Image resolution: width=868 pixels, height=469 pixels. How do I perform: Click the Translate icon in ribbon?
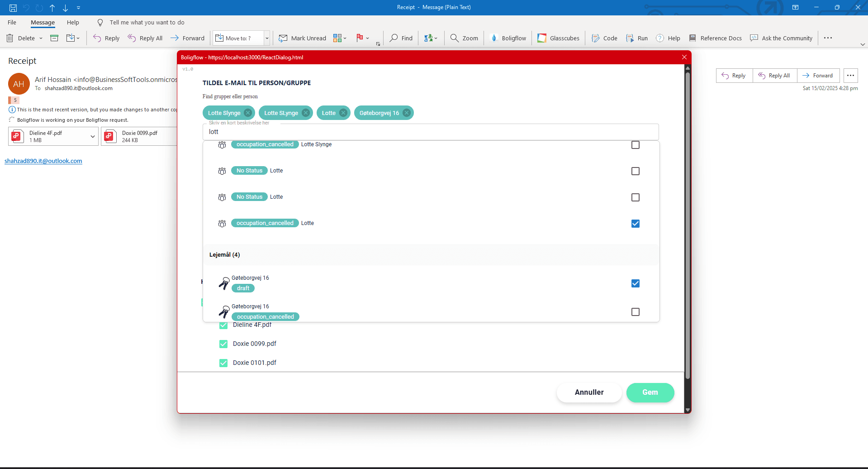(x=428, y=38)
